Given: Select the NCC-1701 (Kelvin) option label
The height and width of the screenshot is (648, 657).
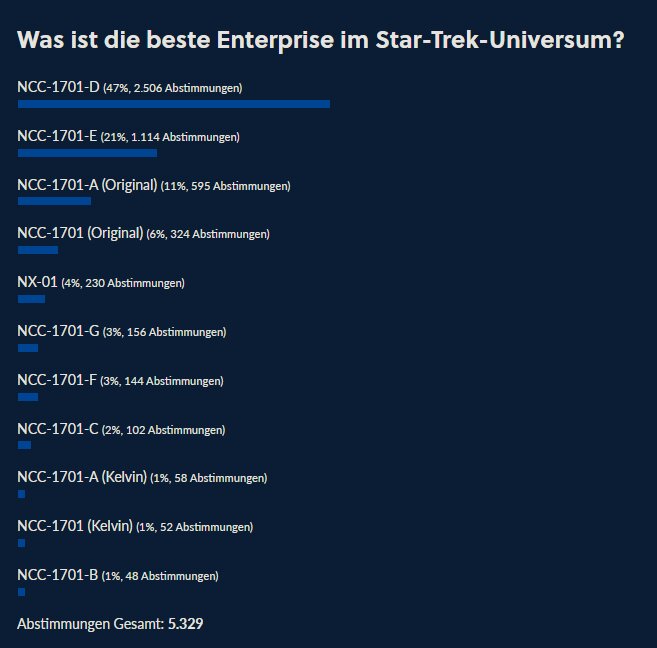Looking at the screenshot, I should click(x=75, y=526).
